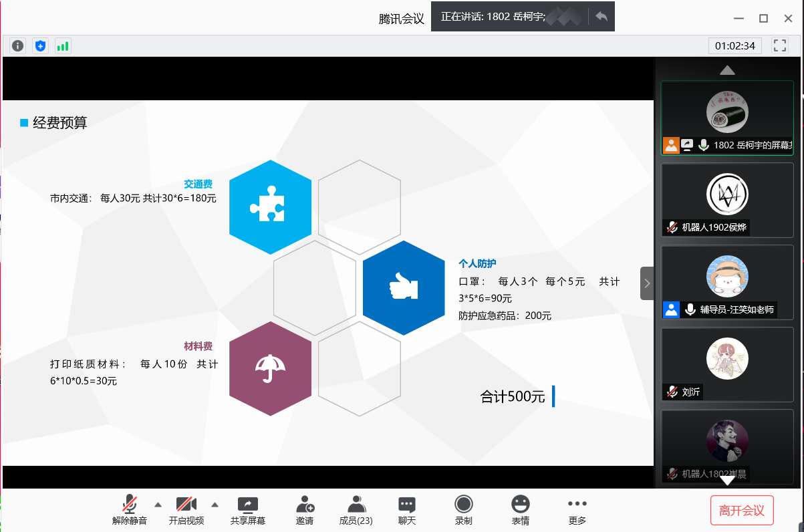Viewport: 804px width, 532px height.
Task: Click the reply arrow in speaking banner
Action: [601, 17]
